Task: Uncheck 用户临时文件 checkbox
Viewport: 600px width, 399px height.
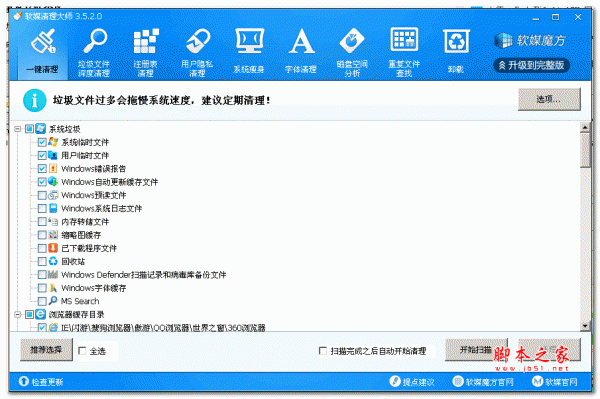Action: point(42,155)
